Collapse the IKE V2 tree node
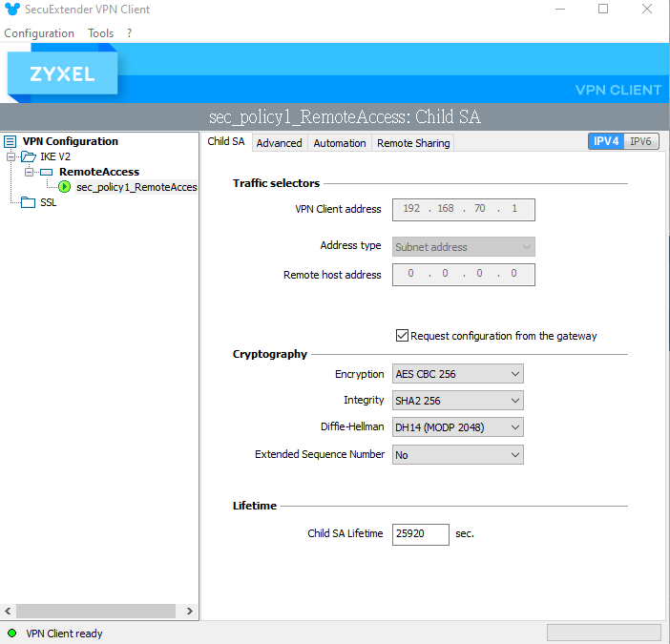 click(10, 156)
